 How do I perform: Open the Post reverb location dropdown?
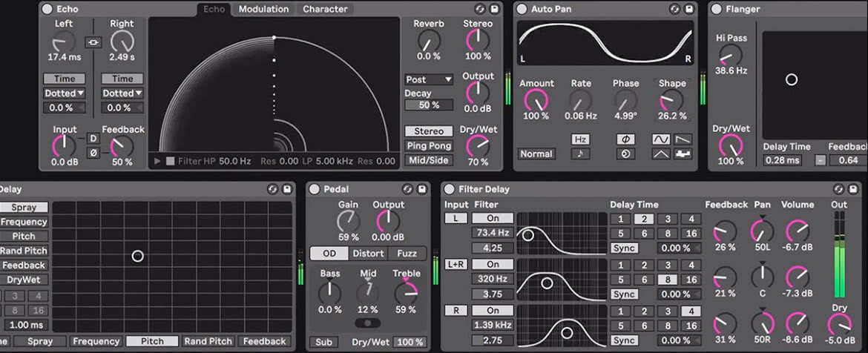coord(429,79)
